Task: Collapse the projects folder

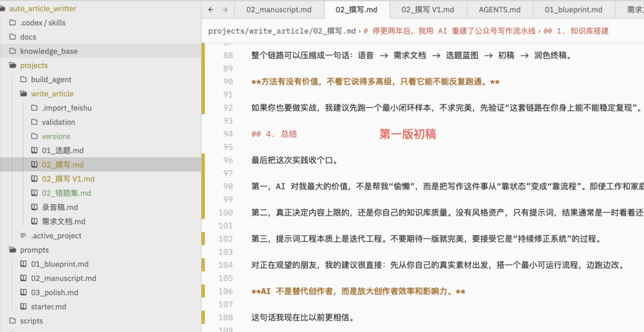Action: tap(33, 66)
